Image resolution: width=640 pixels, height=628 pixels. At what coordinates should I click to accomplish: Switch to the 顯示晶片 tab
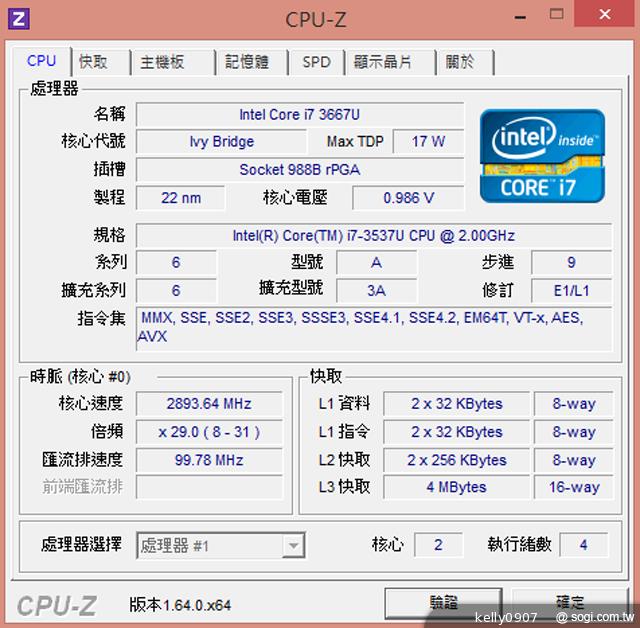point(390,62)
